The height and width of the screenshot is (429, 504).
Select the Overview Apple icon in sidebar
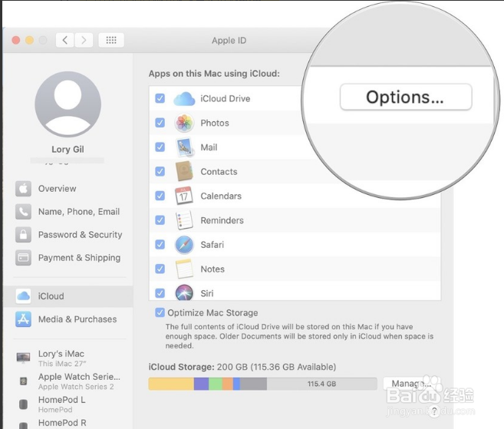(24, 189)
